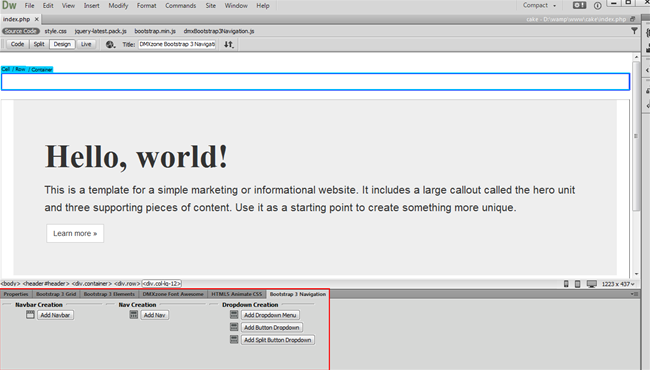The image size is (650, 370).
Task: Click the icon beside Add Split Button Dropdown
Action: (x=234, y=340)
